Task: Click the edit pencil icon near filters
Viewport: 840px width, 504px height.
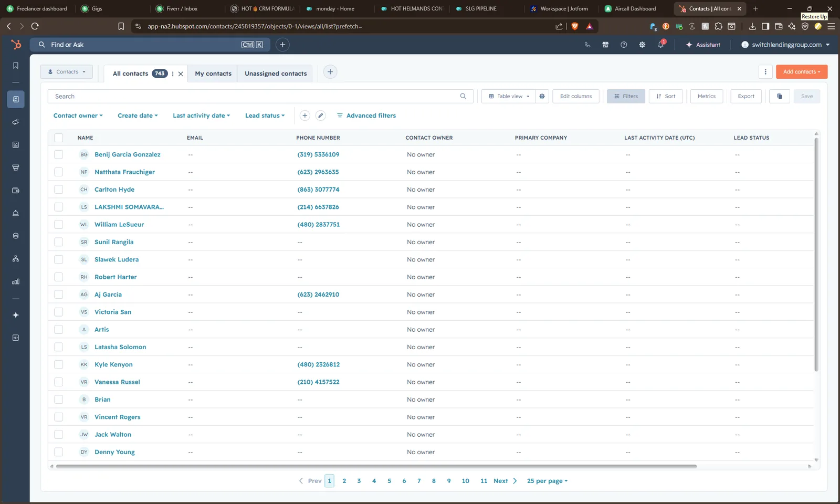Action: [321, 115]
